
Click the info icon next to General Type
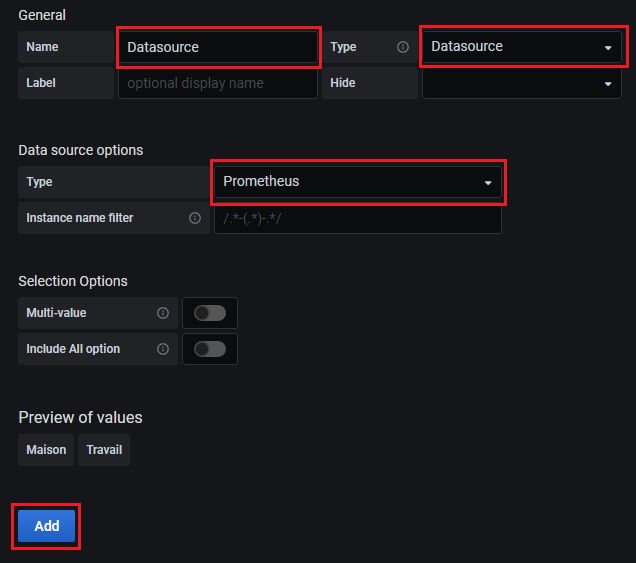click(403, 47)
